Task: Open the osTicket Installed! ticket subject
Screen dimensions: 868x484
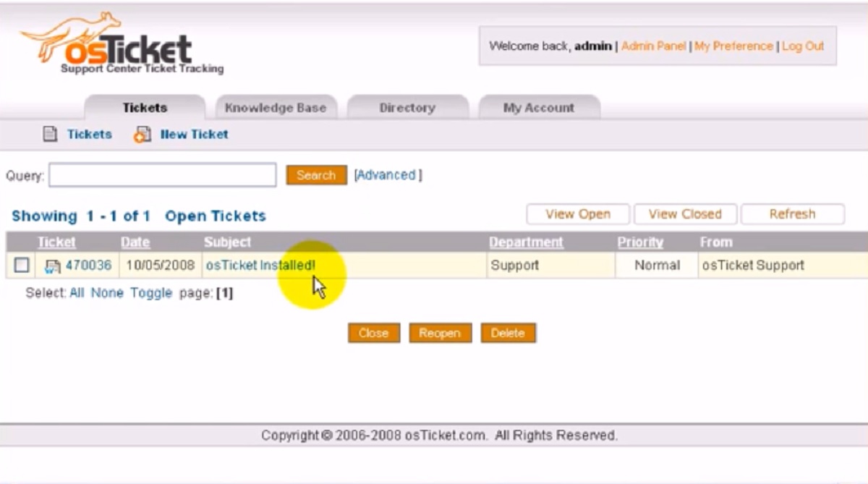Action: click(260, 266)
